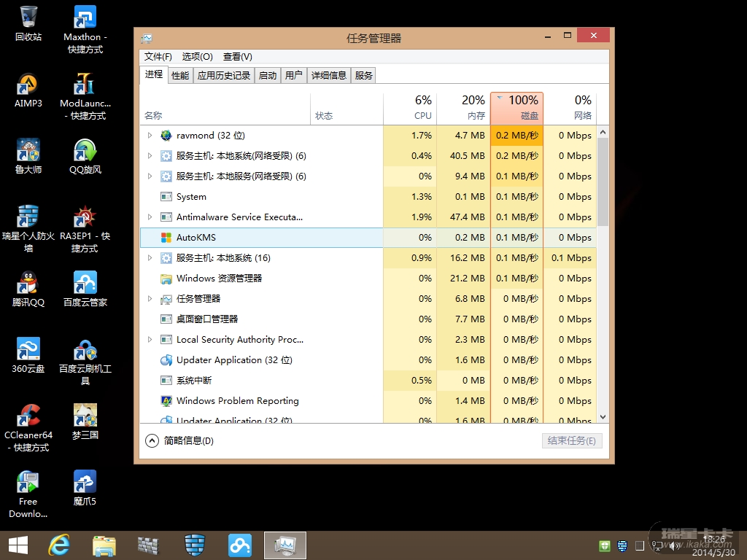747x560 pixels.
Task: Open the Recycle Bin desktop icon
Action: [x=28, y=23]
